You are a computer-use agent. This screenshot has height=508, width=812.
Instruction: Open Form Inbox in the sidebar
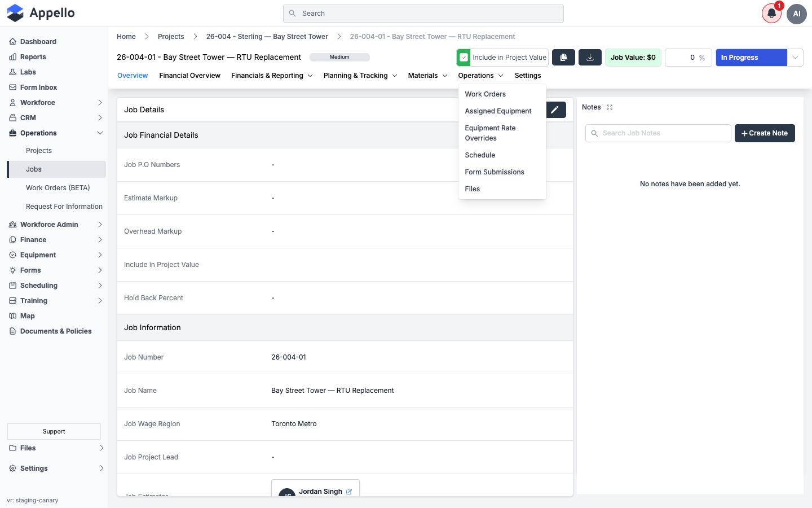38,87
